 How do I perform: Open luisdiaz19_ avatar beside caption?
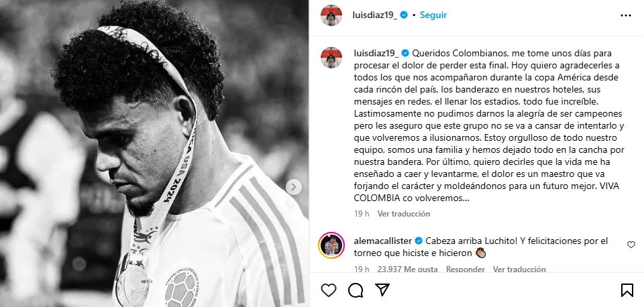point(331,58)
